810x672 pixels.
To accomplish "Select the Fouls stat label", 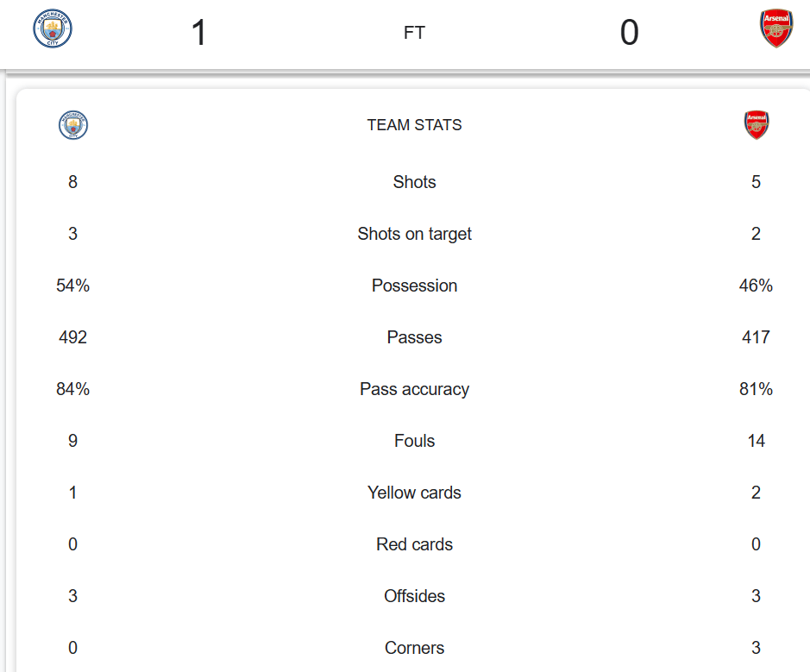I will click(x=414, y=441).
